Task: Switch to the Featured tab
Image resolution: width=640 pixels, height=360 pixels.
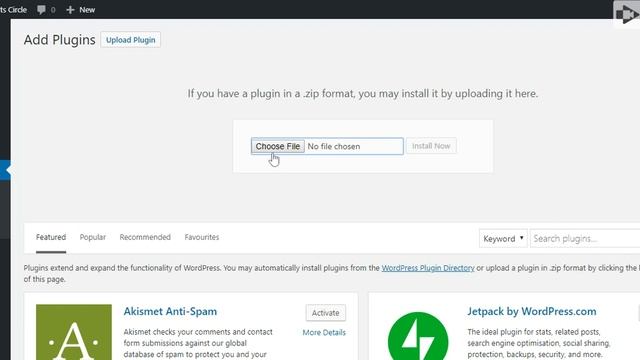Action: click(x=51, y=237)
